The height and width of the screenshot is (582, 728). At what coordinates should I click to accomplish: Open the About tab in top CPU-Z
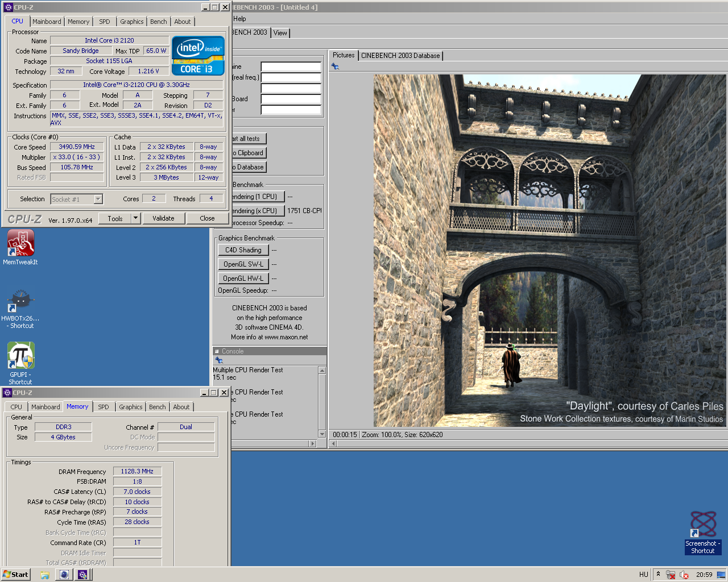pos(183,22)
